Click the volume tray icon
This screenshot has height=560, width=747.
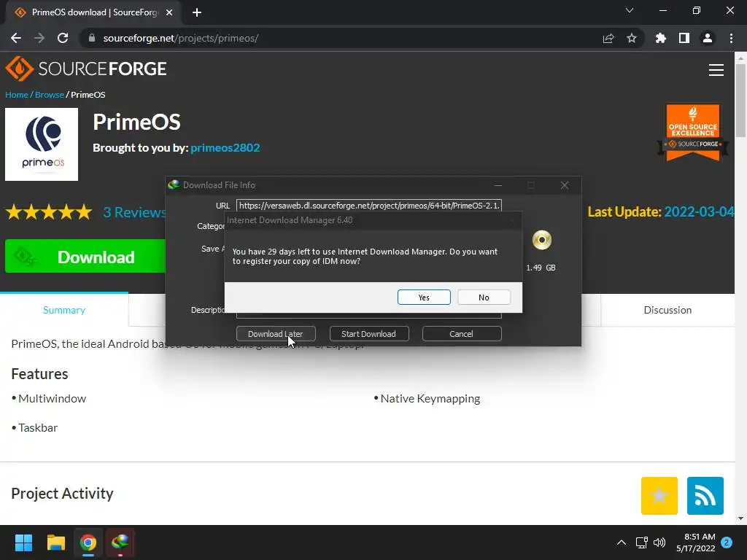tap(659, 542)
